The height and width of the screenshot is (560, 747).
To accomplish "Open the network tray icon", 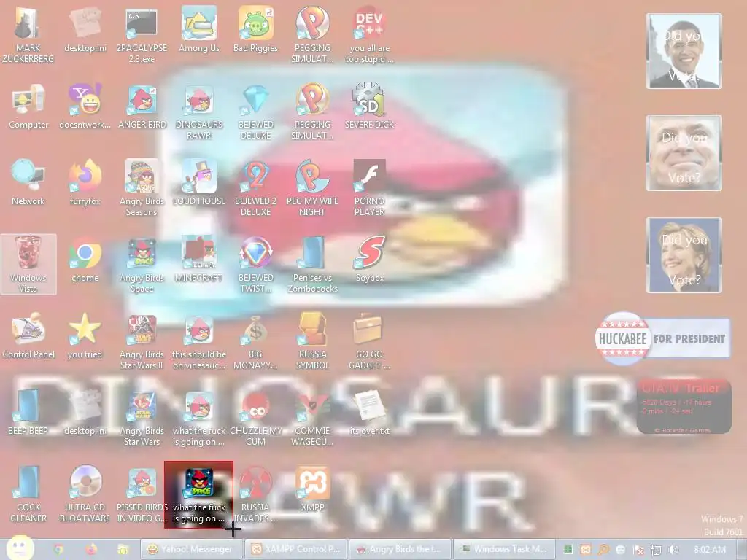I will point(656,550).
